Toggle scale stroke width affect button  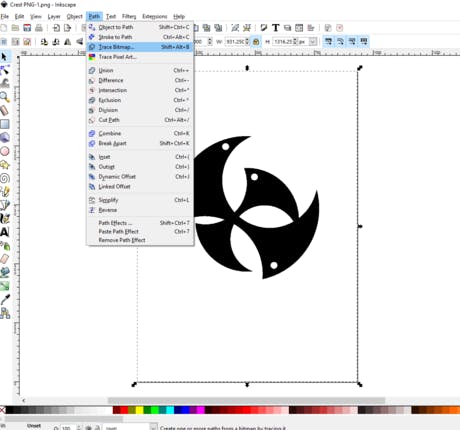(328, 42)
